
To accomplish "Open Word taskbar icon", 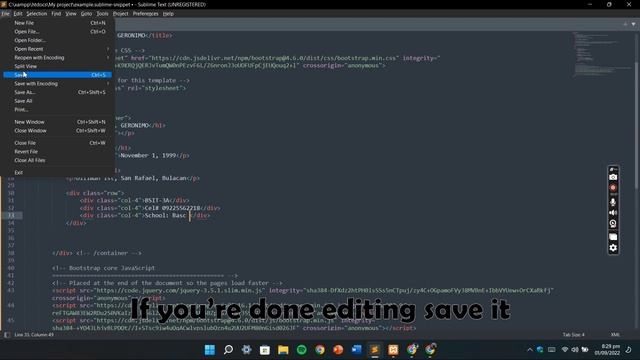I will [x=356, y=350].
